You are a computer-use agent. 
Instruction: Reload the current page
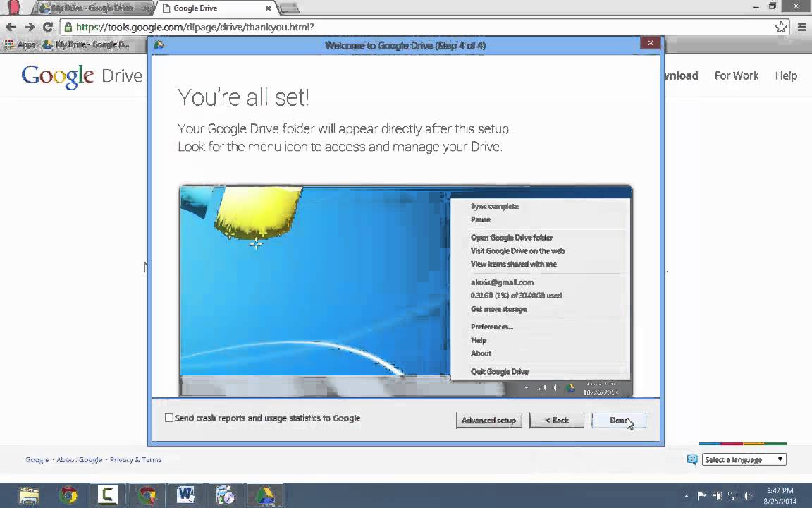48,27
